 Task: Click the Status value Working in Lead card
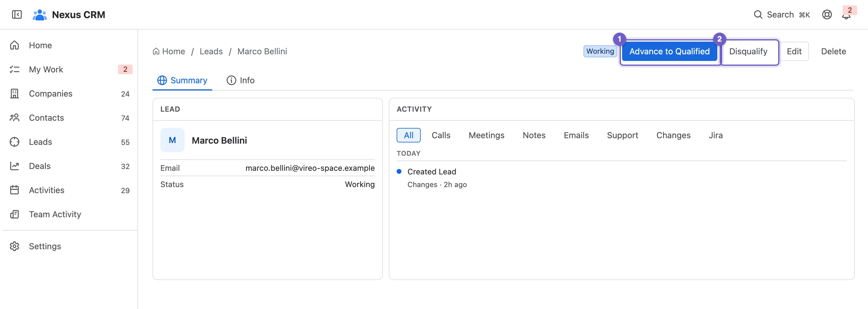(360, 184)
